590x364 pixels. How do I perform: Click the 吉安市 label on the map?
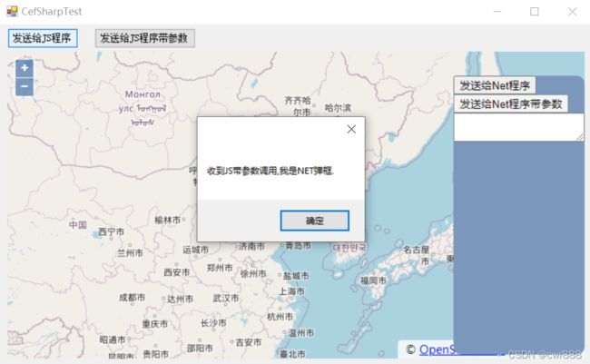pyautogui.click(x=249, y=342)
